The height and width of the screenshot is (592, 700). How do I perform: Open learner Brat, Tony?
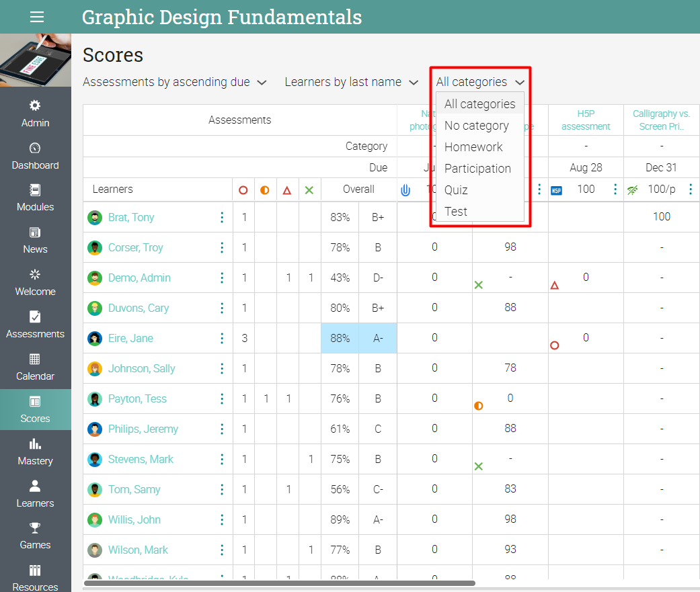(x=131, y=217)
